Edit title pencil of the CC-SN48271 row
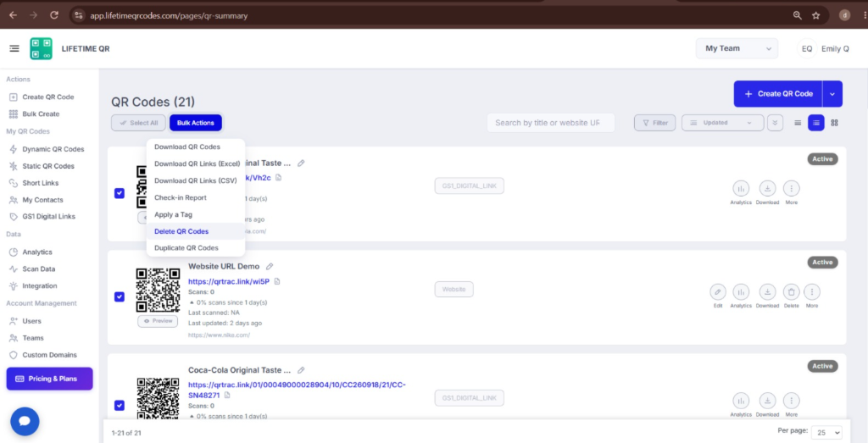This screenshot has height=443, width=868. 301,370
